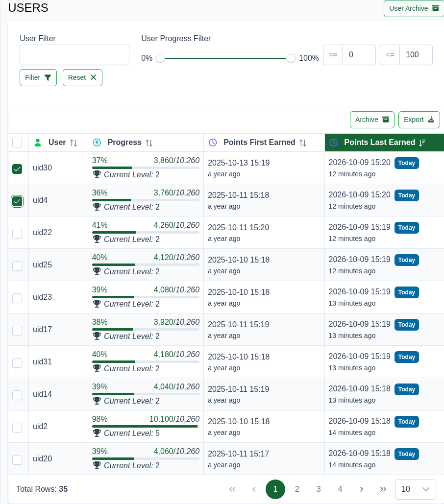Click trophy icon in uid2 row

[97, 433]
